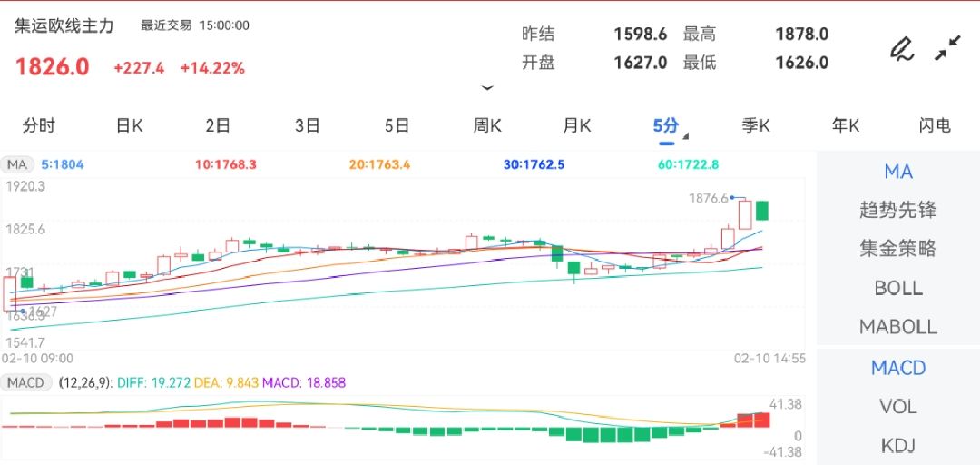Screen dimensions: 980x465
Task: Select MABOLL indicator
Action: 898,327
